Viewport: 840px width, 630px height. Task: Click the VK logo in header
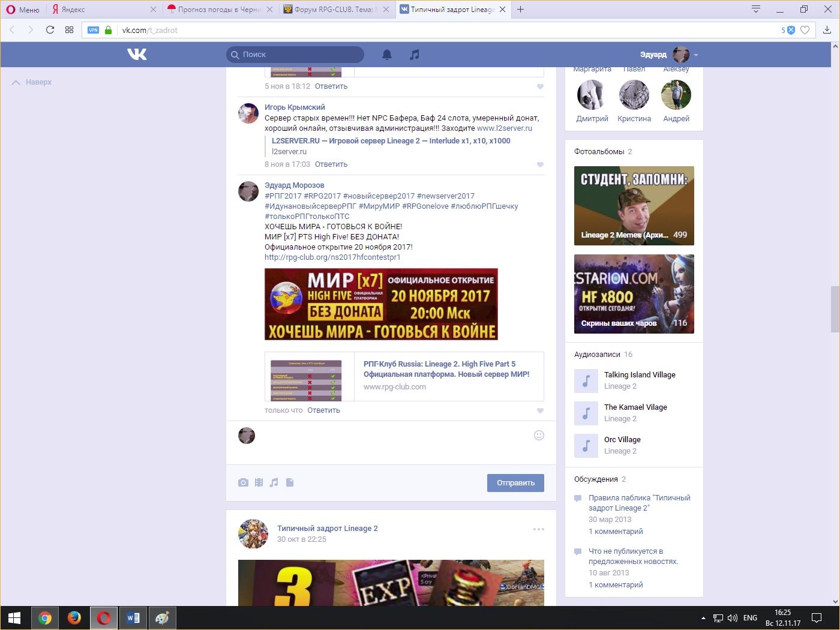137,55
